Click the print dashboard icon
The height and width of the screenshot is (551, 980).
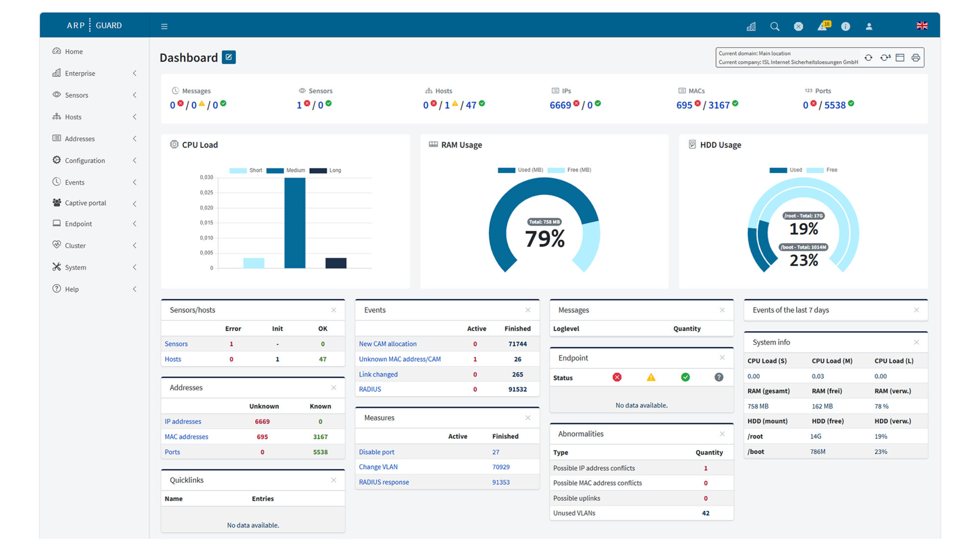click(915, 58)
